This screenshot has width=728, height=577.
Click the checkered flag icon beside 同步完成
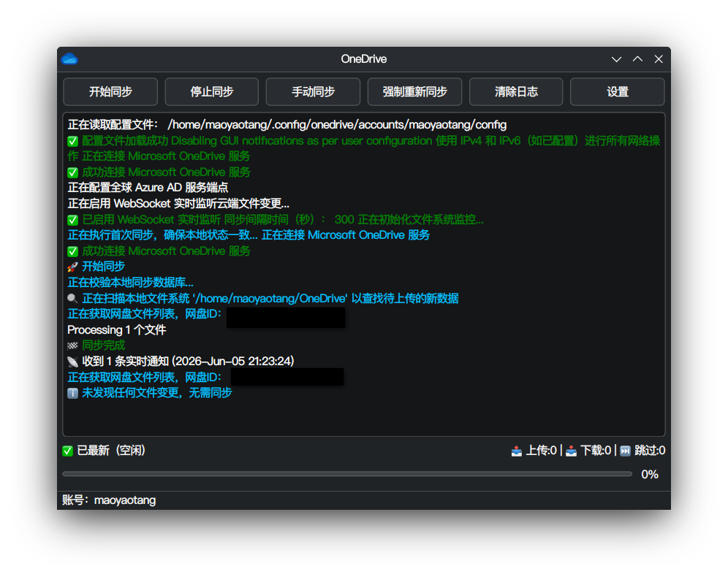click(x=72, y=345)
